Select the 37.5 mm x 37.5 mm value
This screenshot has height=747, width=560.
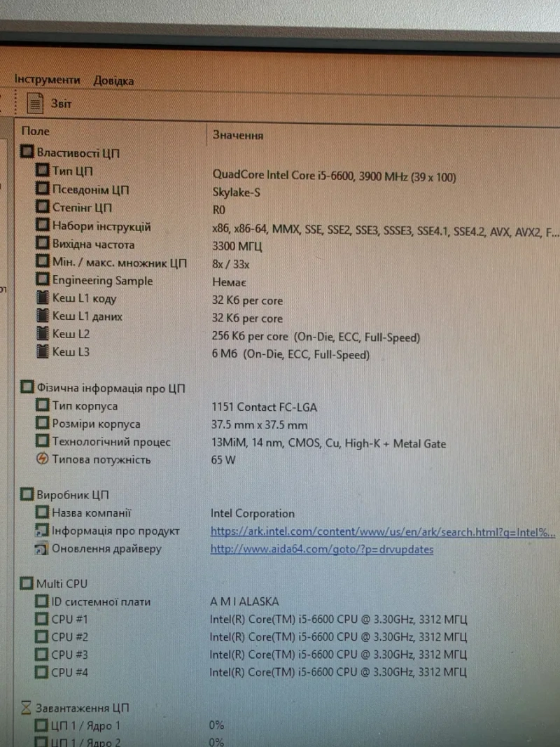pos(260,425)
